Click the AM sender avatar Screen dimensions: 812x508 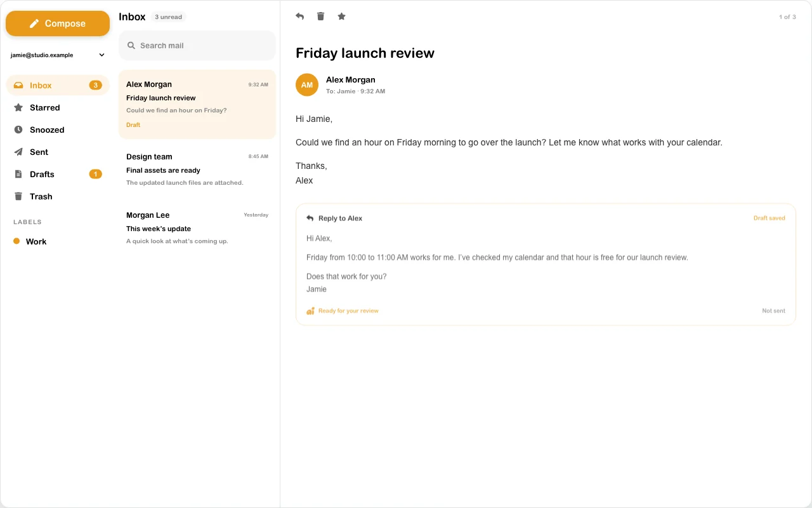pyautogui.click(x=307, y=85)
